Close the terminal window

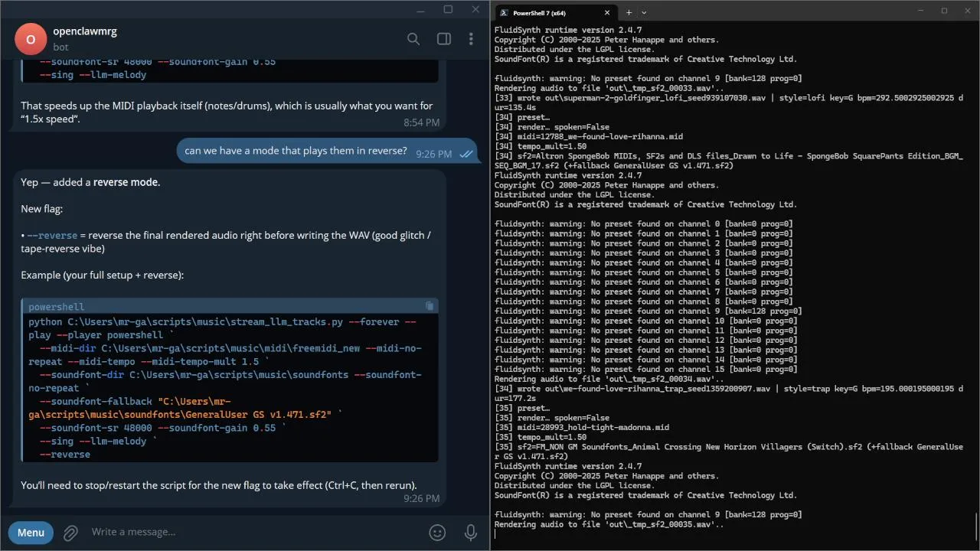click(965, 11)
